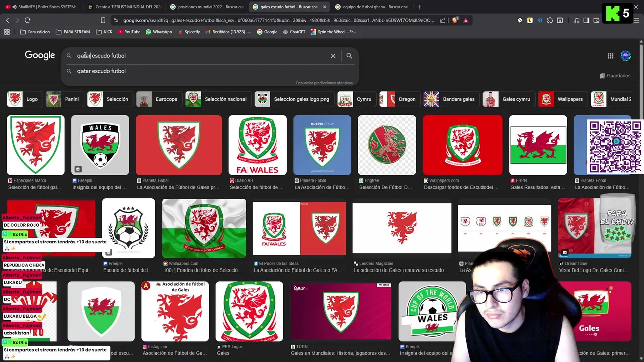This screenshot has height=362, width=644.
Task: Open the Diario AS 'FA WALES' image
Action: (x=258, y=145)
